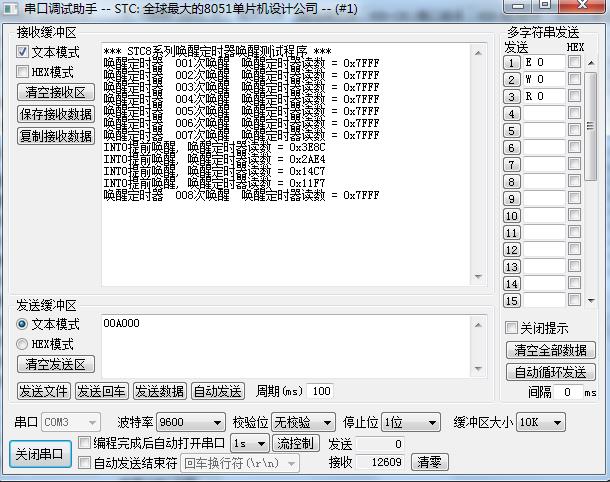The height and width of the screenshot is (482, 610).
Task: Open the 回车换行符 end symbol dropdown
Action: [x=240, y=463]
